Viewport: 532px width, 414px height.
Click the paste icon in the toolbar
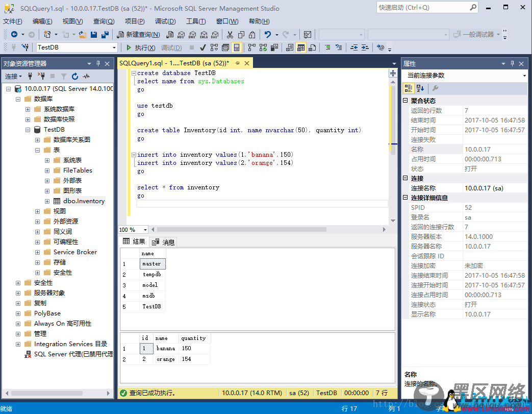coord(252,34)
